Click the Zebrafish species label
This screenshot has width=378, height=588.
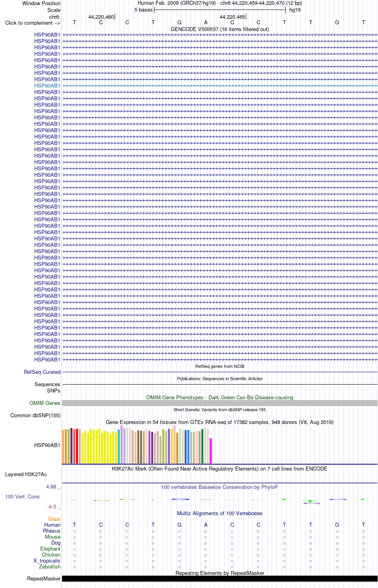click(x=50, y=567)
